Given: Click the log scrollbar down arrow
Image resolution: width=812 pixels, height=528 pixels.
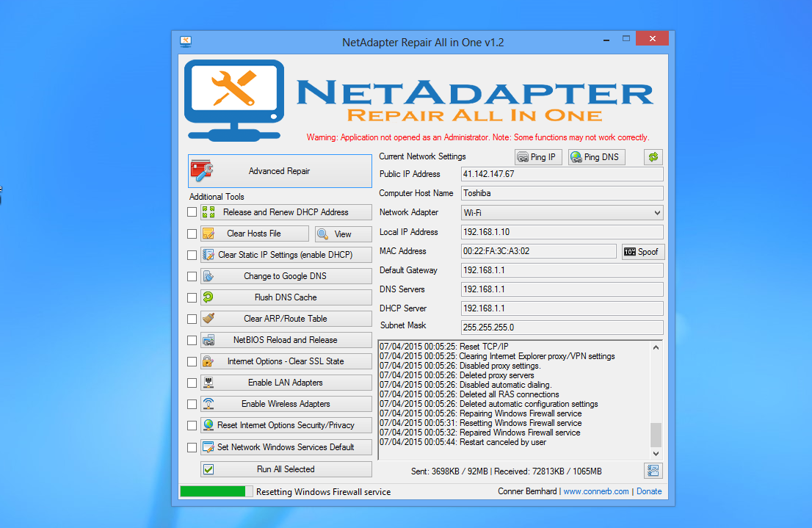Looking at the screenshot, I should [656, 453].
